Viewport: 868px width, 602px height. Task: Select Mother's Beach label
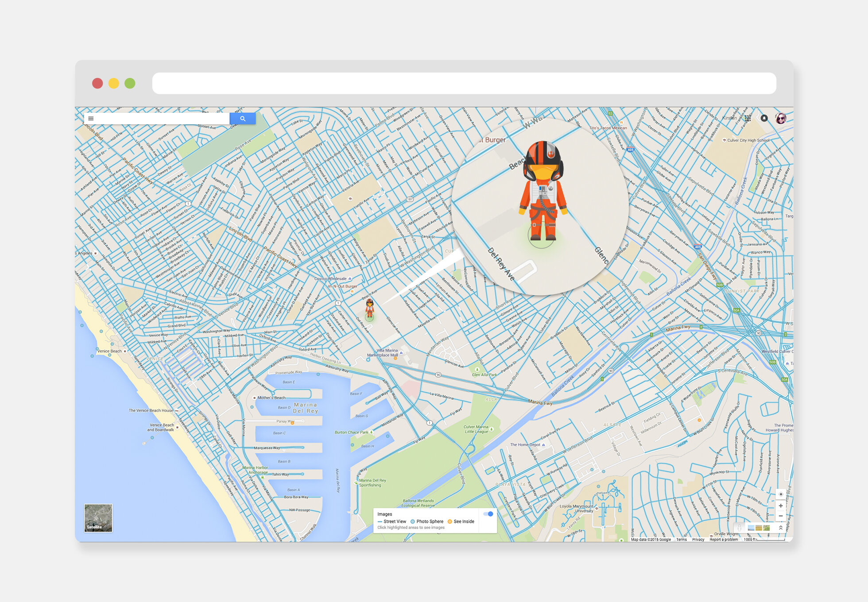point(271,397)
